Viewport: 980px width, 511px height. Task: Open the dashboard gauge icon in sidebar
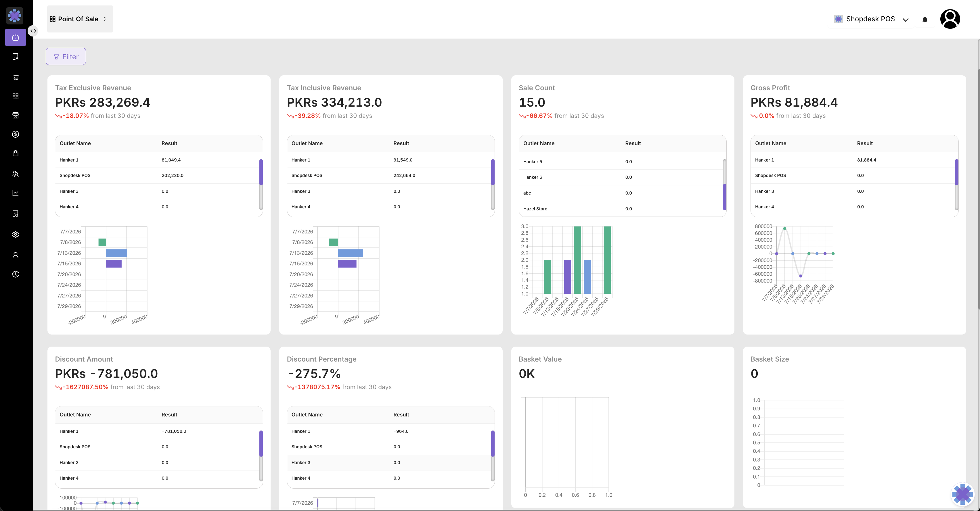tap(16, 38)
